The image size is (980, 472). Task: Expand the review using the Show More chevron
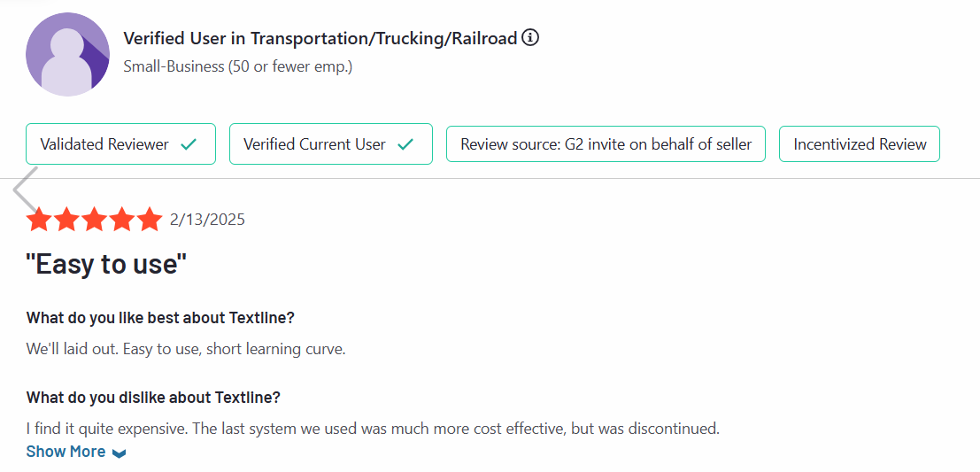[x=120, y=453]
